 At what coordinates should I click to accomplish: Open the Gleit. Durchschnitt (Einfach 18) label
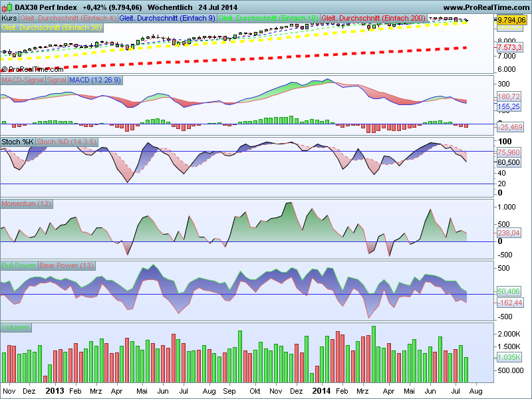point(269,18)
